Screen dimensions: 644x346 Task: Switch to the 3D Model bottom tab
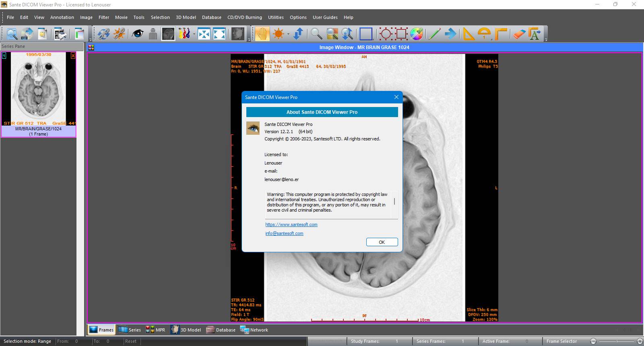click(186, 330)
